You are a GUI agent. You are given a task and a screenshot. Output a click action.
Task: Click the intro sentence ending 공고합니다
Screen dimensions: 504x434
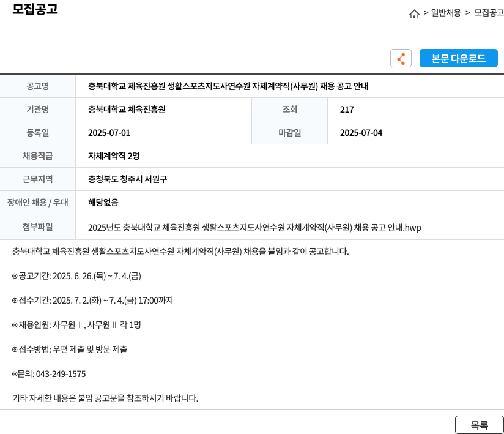pos(180,252)
